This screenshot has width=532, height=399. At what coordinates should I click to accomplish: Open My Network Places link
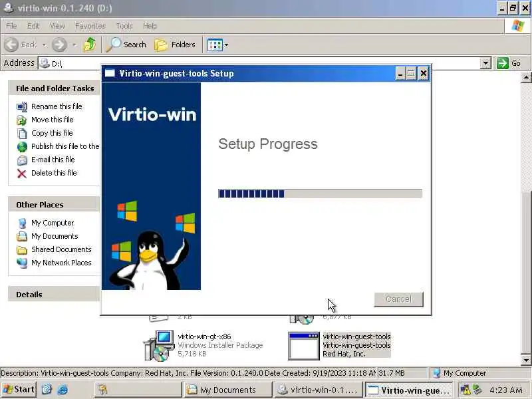(x=61, y=263)
